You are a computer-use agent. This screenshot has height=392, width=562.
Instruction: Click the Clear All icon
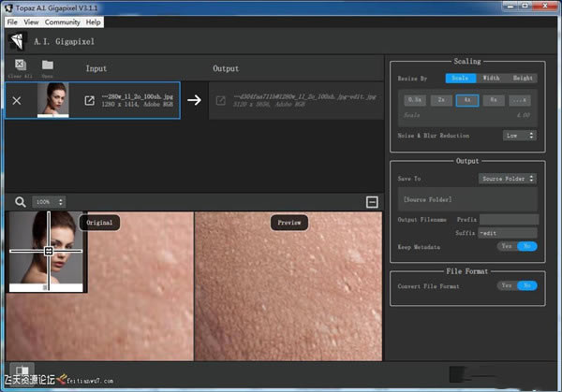[x=19, y=65]
